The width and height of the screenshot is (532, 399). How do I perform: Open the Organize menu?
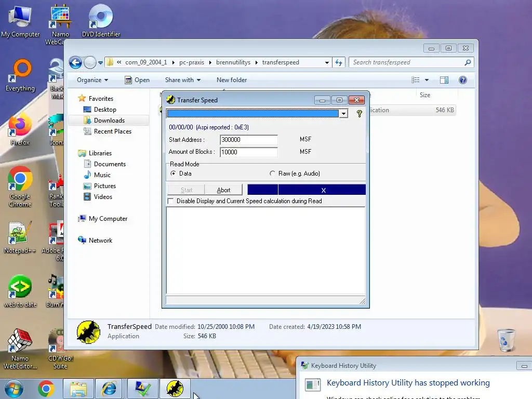tap(92, 80)
